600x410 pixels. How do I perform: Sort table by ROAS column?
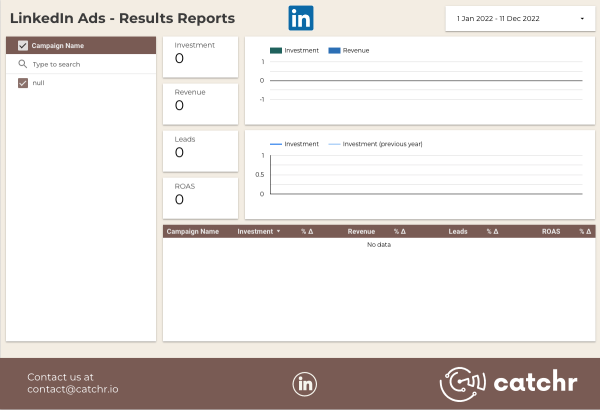coord(551,231)
